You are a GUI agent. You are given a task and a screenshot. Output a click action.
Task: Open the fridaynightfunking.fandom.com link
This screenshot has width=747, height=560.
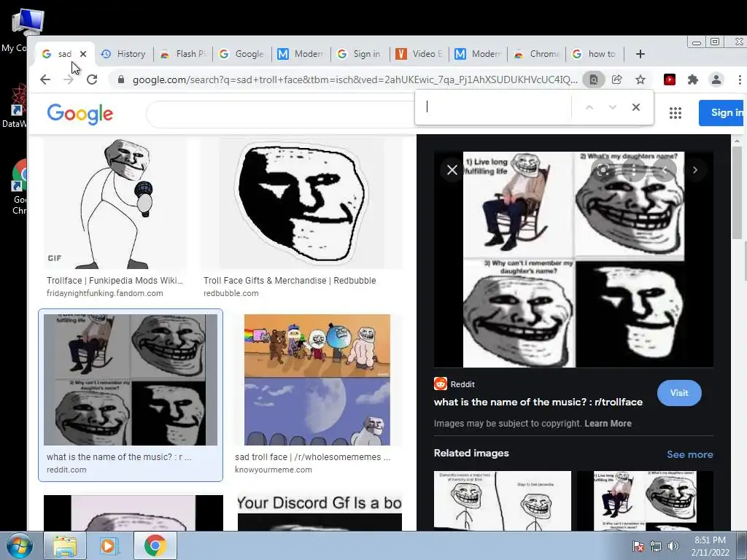tap(105, 293)
